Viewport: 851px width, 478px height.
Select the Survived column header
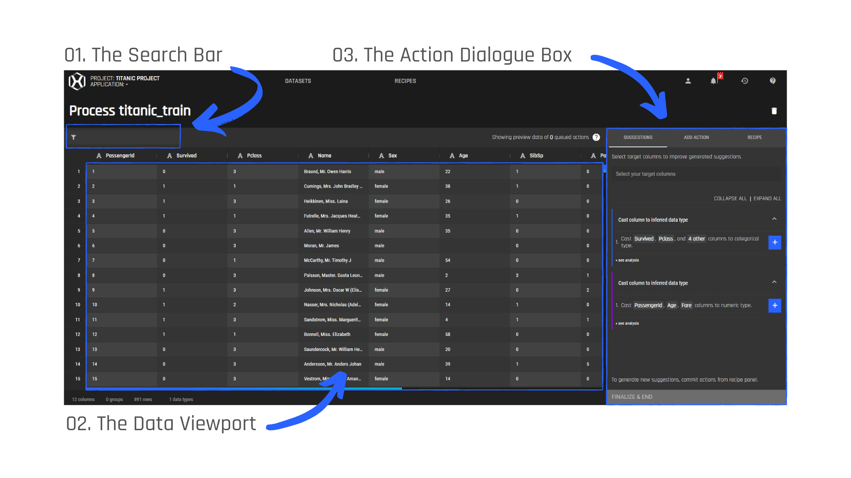[186, 156]
